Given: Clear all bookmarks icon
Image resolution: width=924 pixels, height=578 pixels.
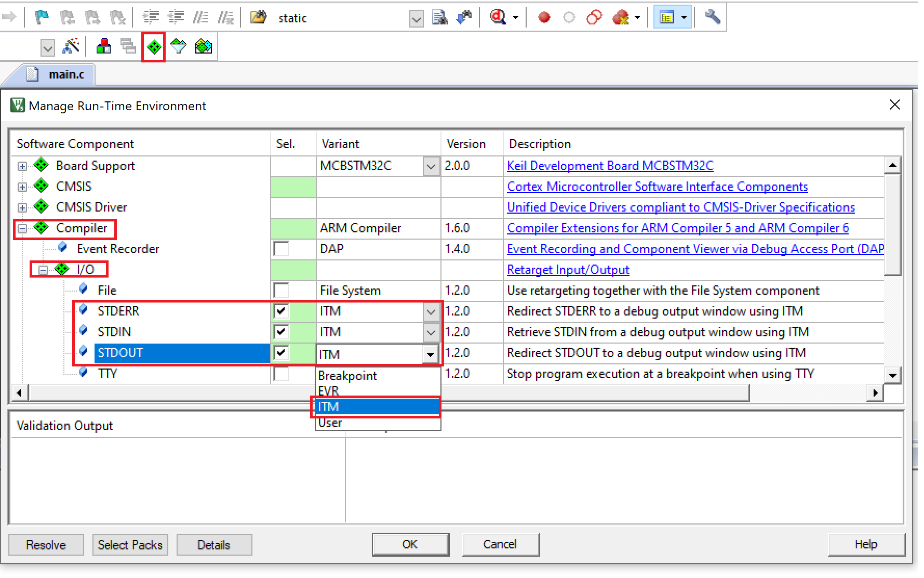Looking at the screenshot, I should click(118, 17).
